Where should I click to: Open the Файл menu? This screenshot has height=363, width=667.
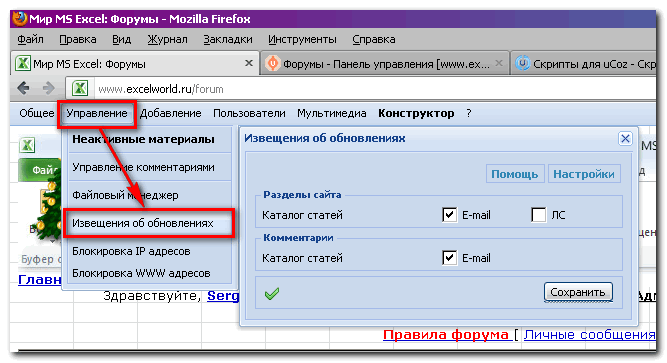(30, 39)
